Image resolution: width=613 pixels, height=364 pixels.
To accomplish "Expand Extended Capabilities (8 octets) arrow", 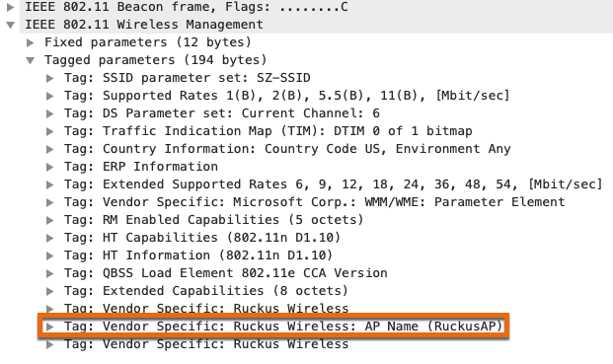I will pos(49,291).
